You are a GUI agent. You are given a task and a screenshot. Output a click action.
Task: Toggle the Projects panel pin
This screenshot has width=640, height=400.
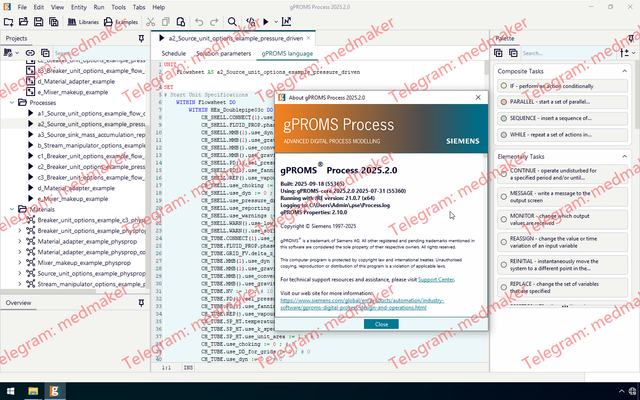pos(141,38)
